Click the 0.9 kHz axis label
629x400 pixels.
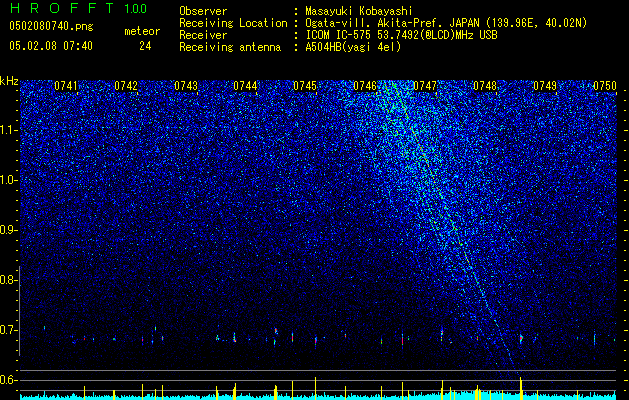pyautogui.click(x=8, y=230)
